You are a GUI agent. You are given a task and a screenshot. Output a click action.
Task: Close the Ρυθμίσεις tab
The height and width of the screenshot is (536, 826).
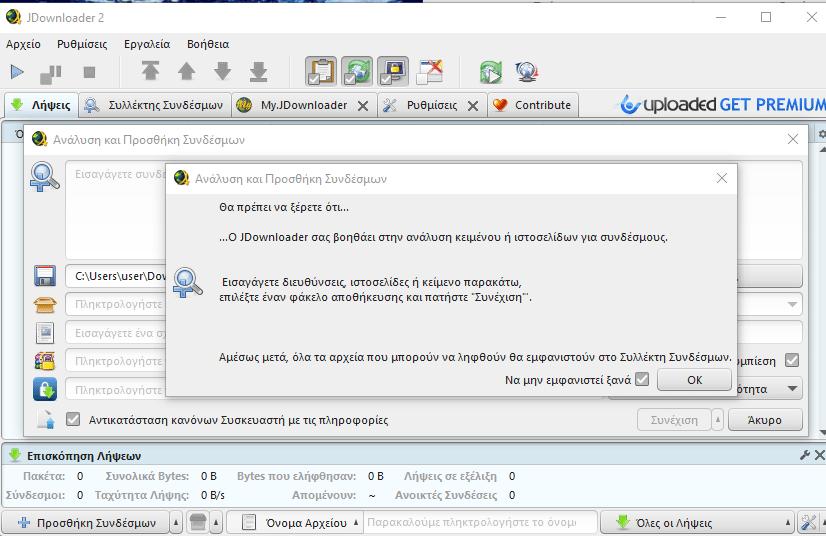coord(473,106)
